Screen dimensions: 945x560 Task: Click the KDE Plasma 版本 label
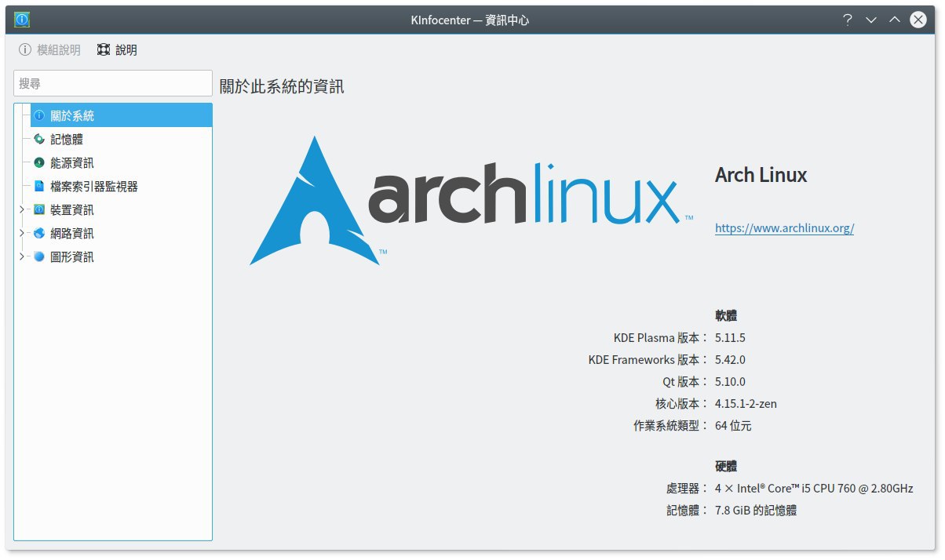point(661,338)
